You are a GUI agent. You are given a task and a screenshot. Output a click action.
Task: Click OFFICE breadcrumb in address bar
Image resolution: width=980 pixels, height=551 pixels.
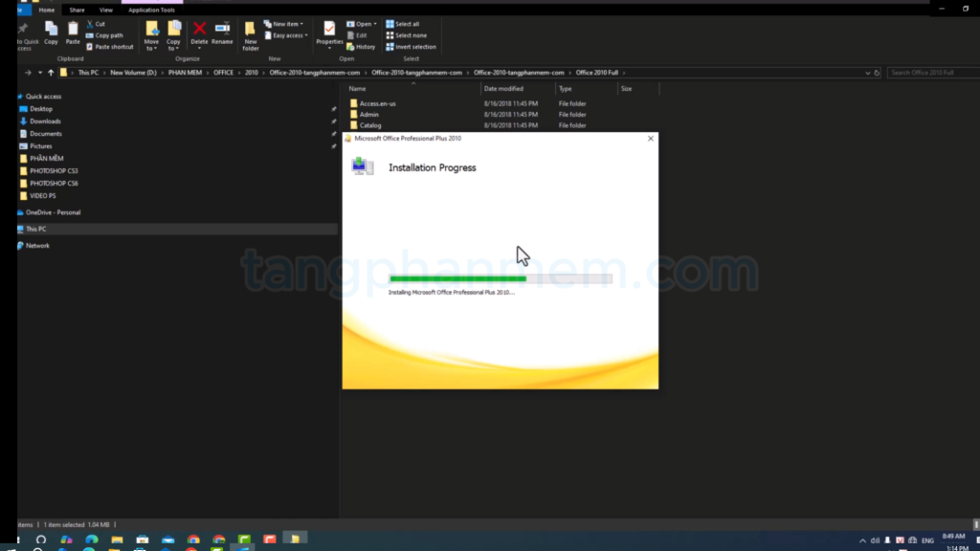[x=223, y=73]
